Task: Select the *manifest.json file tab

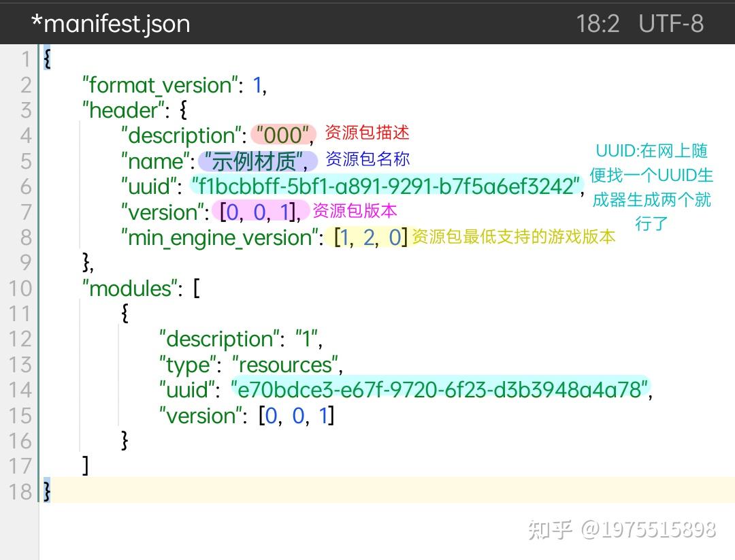Action: (111, 23)
